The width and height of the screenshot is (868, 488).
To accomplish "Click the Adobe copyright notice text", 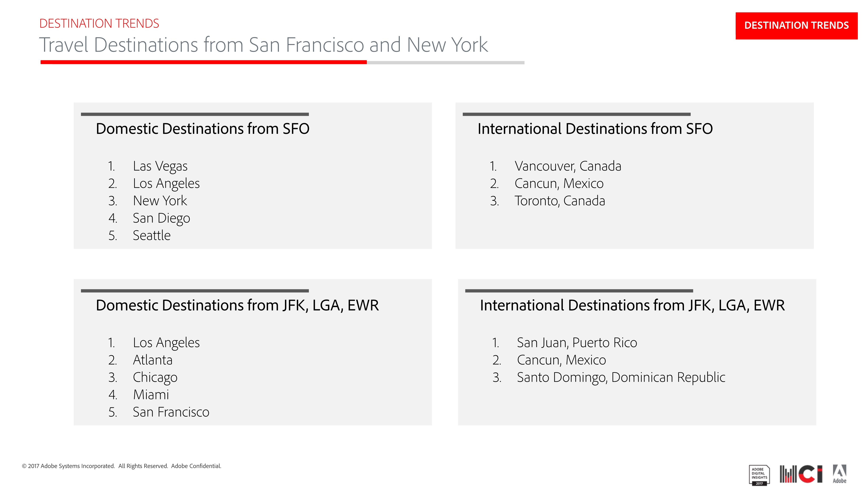I will click(122, 466).
